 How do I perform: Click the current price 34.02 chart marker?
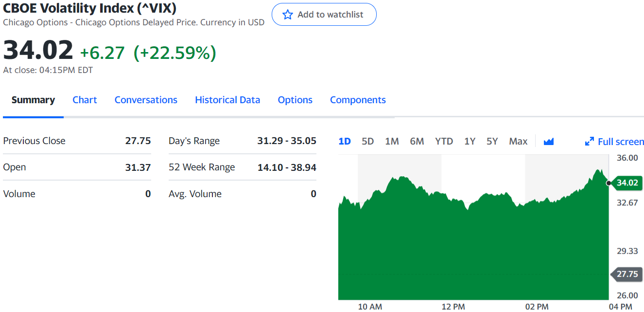tap(627, 183)
